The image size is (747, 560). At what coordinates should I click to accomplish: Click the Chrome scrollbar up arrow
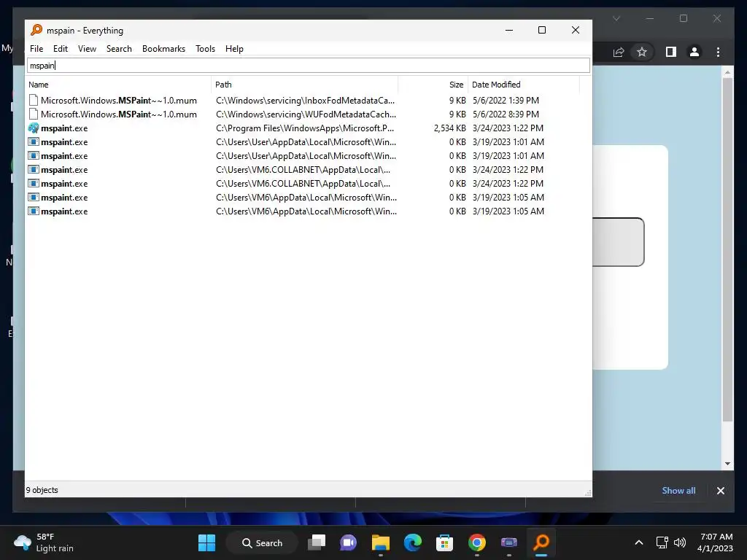pyautogui.click(x=727, y=72)
